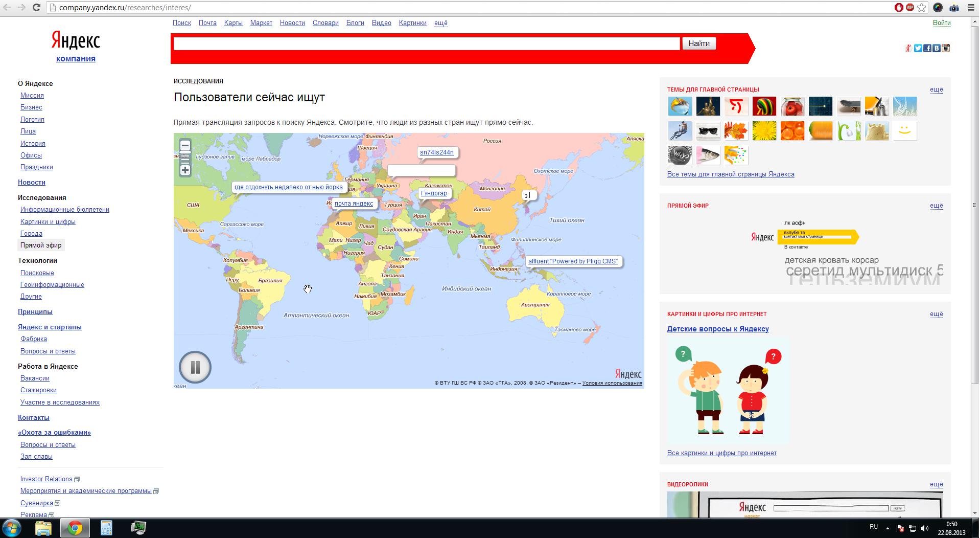This screenshot has height=538, width=980.
Task: Open the blue camera screenshot extension
Action: (x=954, y=8)
